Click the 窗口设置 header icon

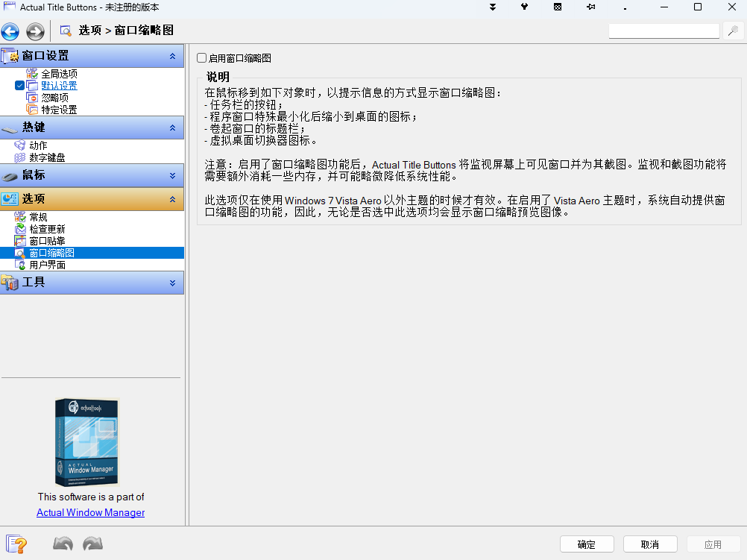tap(10, 56)
